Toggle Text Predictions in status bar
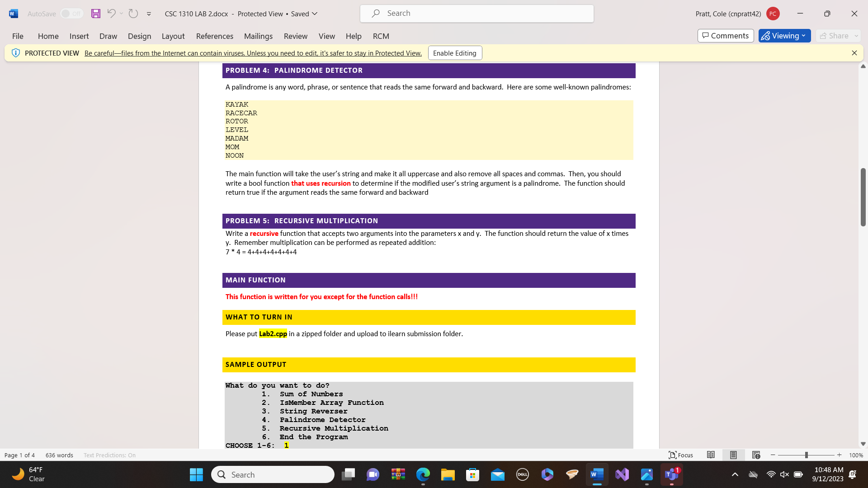 click(109, 455)
